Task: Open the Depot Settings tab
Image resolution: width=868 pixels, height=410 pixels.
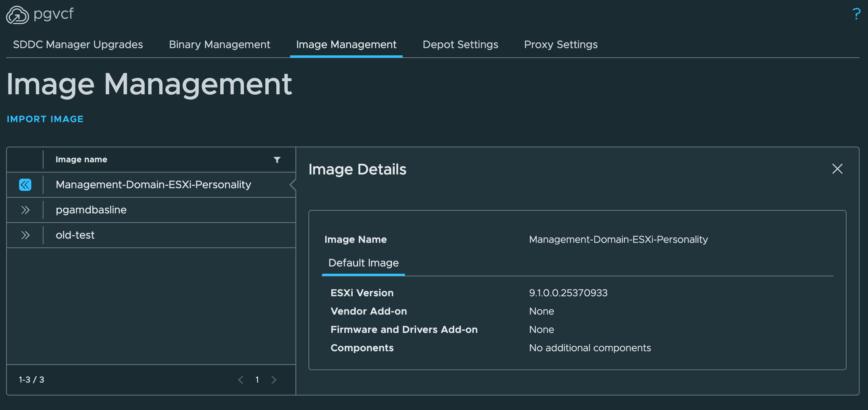Action: (x=460, y=45)
